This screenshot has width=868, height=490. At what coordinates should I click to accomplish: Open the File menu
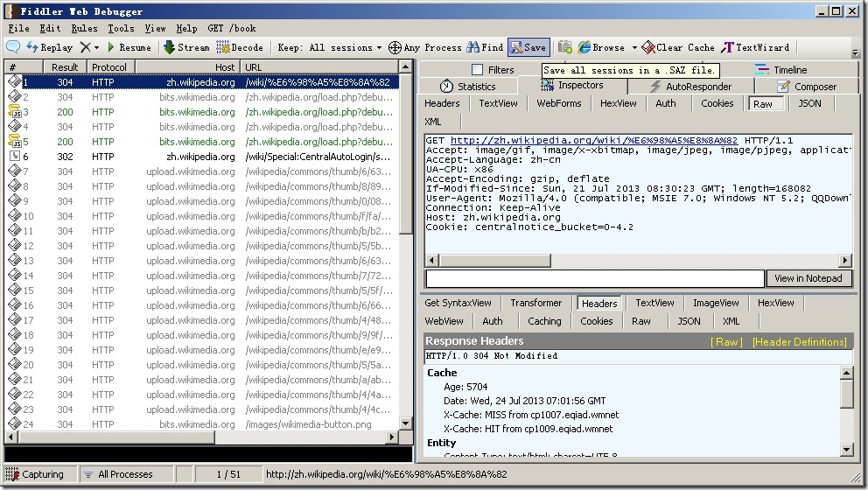[x=18, y=28]
